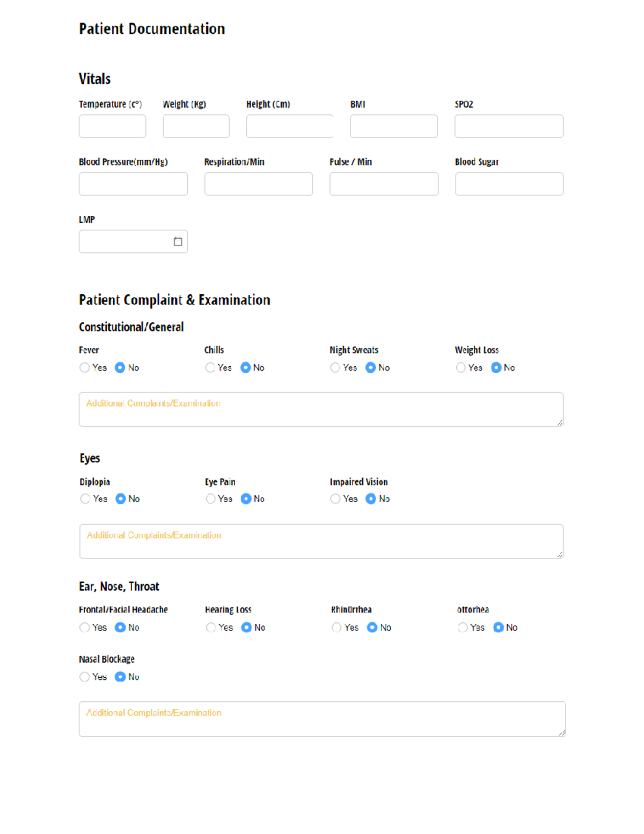Mark Hearing Loss as Yes
The image size is (644, 834).
211,628
